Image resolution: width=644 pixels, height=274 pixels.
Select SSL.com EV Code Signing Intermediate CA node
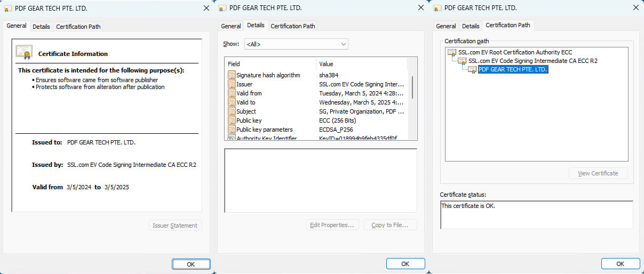(x=532, y=61)
